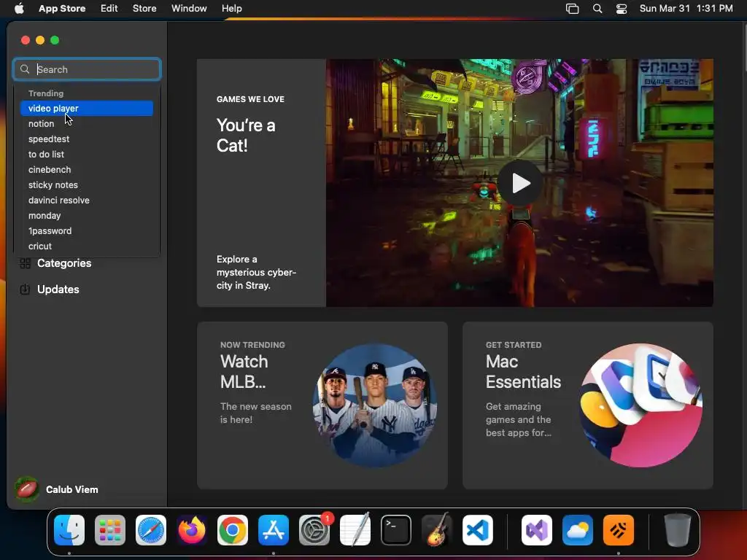Select trending search 'to do list'
Image resolution: width=747 pixels, height=560 pixels.
87,155
